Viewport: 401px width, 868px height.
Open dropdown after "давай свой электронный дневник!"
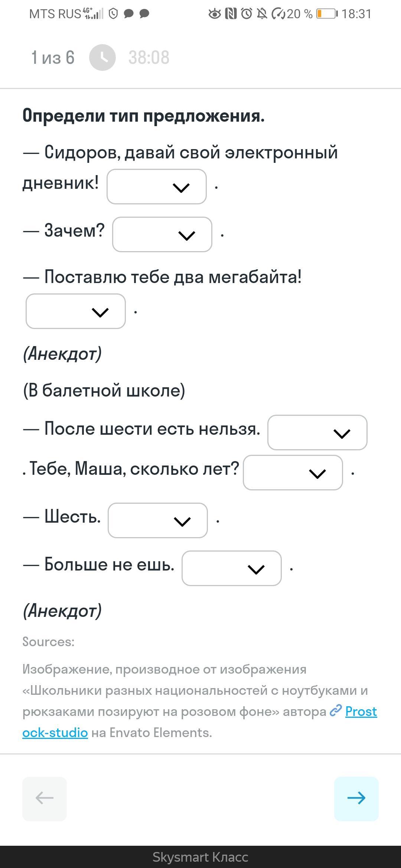(x=156, y=187)
